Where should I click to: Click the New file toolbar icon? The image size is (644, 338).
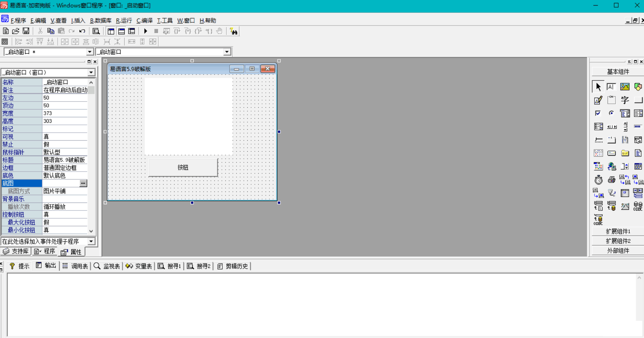pos(6,31)
